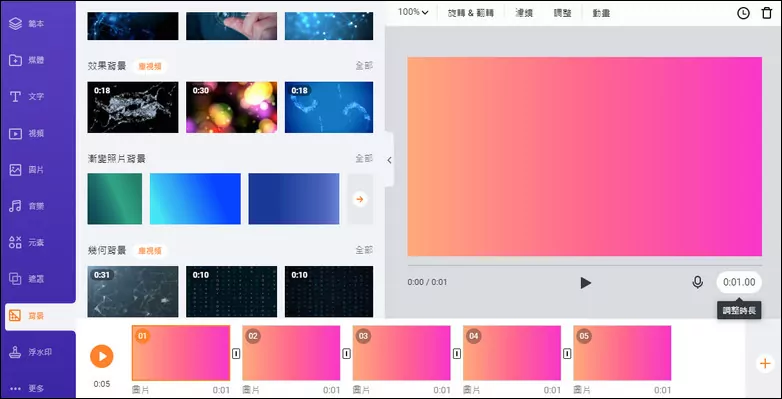
Task: Add transition between clips 03 and 04
Action: 457,353
